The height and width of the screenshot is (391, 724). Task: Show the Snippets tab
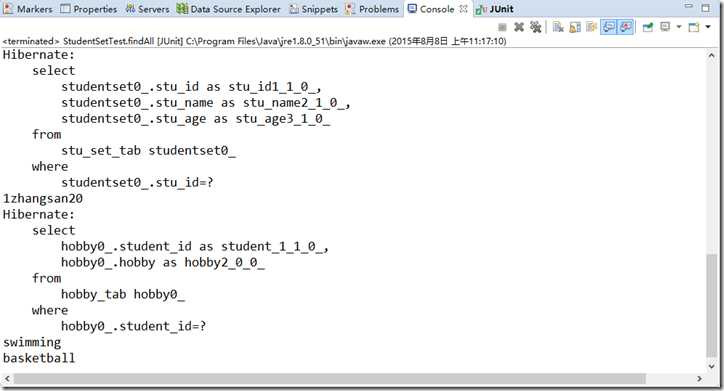pos(314,9)
